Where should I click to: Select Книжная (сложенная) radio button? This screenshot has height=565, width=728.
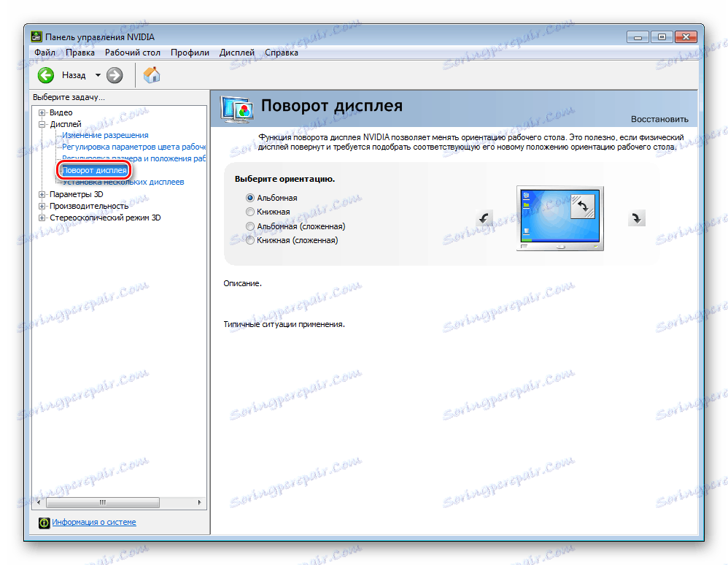click(x=250, y=240)
